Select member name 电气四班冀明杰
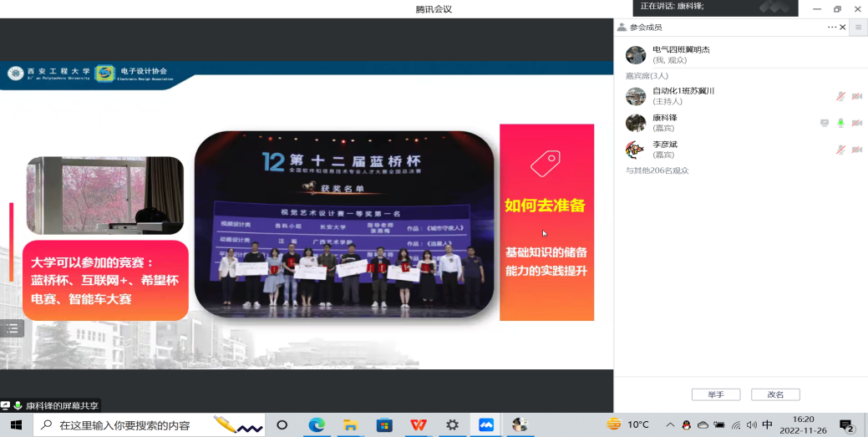Viewport: 868px width, 437px height. [681, 50]
